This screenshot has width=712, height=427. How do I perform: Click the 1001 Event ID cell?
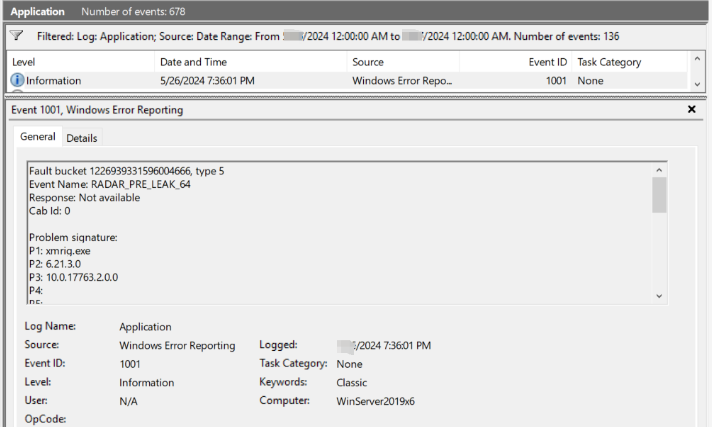pyautogui.click(x=556, y=80)
